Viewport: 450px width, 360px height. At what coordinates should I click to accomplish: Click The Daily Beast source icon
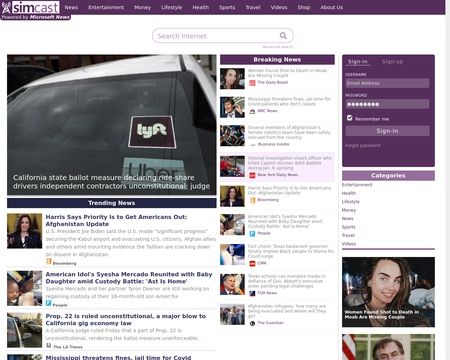point(252,83)
